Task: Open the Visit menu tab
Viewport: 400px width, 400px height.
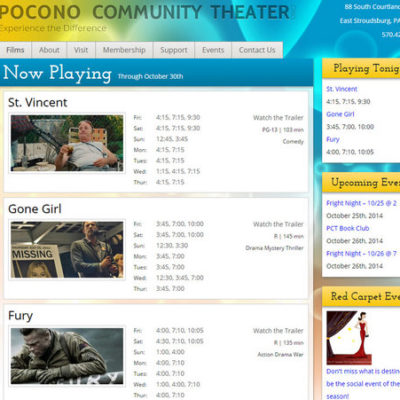Action: [81, 50]
